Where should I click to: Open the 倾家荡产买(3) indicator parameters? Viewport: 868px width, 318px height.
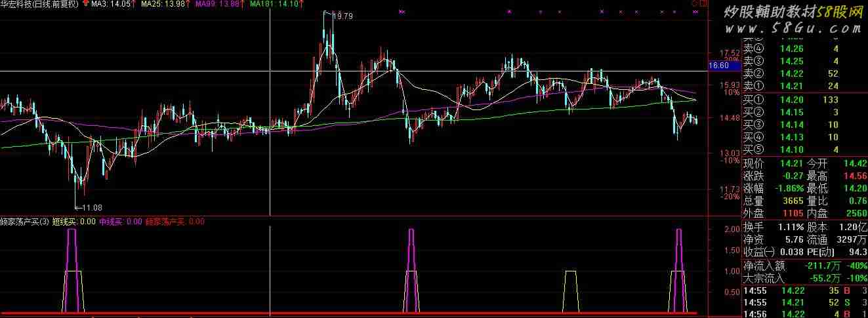pyautogui.click(x=24, y=222)
